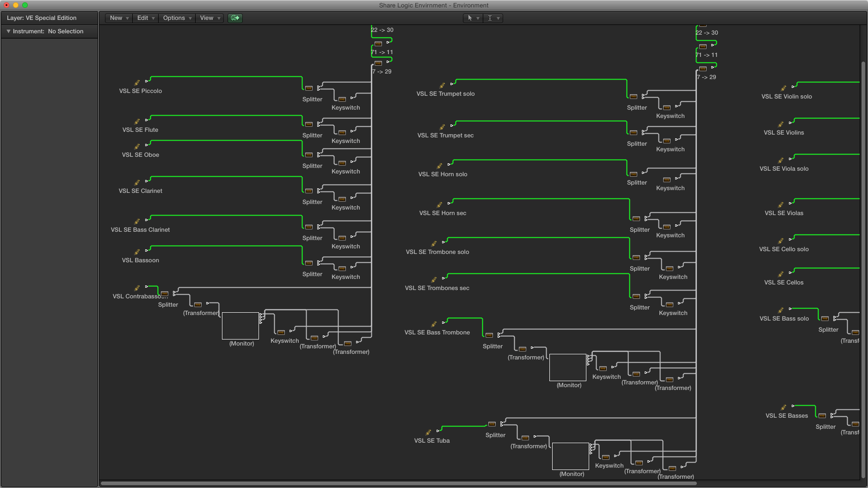Image resolution: width=868 pixels, height=488 pixels.
Task: Click the Monitor object near VSL Contrabassoon
Action: coord(240,326)
